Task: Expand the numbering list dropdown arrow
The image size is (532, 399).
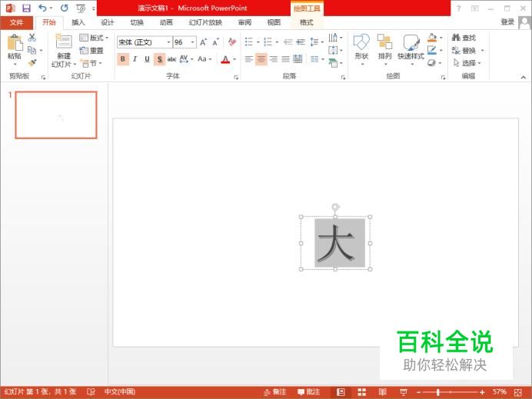Action: tap(277, 42)
